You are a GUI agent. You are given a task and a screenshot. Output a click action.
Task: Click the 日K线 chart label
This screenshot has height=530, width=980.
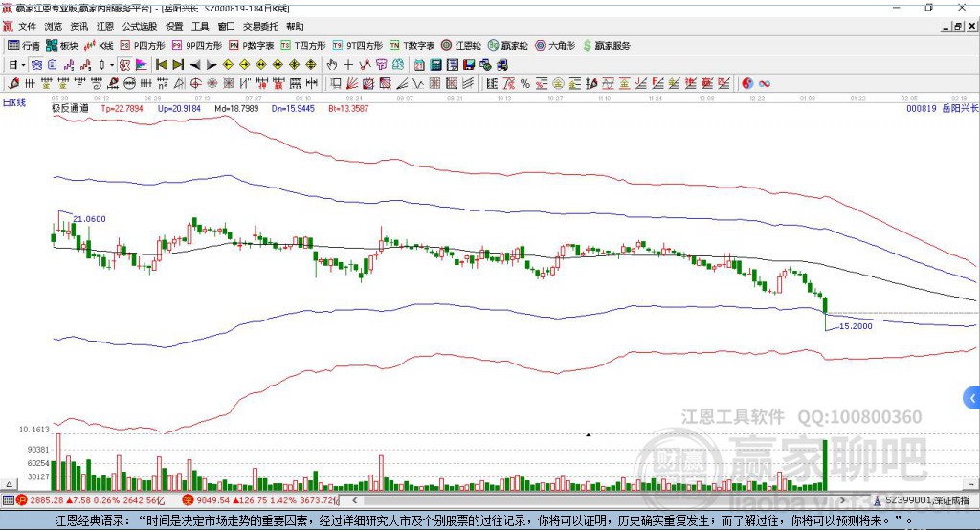13,101
